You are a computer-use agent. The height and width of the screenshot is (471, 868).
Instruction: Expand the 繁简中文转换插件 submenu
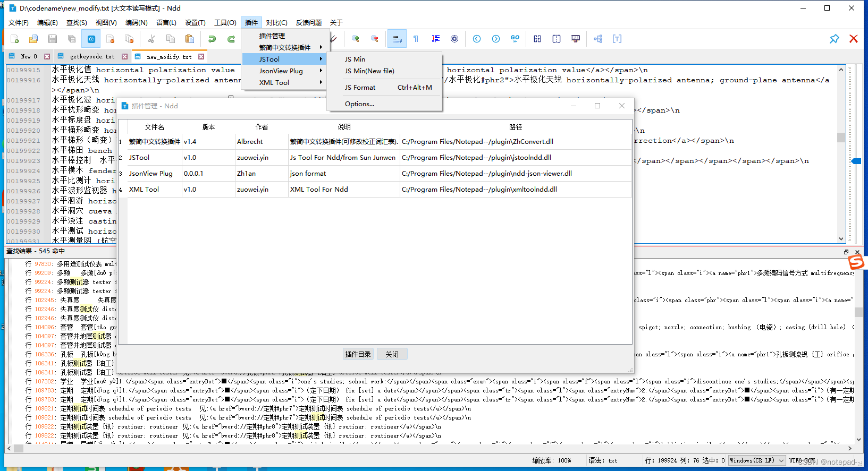tap(284, 47)
